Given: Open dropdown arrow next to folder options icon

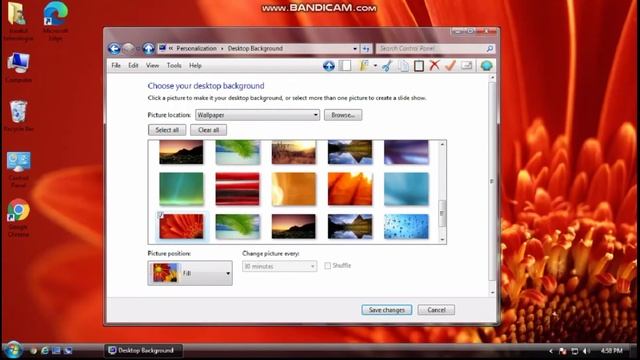Looking at the screenshot, I should (375, 65).
